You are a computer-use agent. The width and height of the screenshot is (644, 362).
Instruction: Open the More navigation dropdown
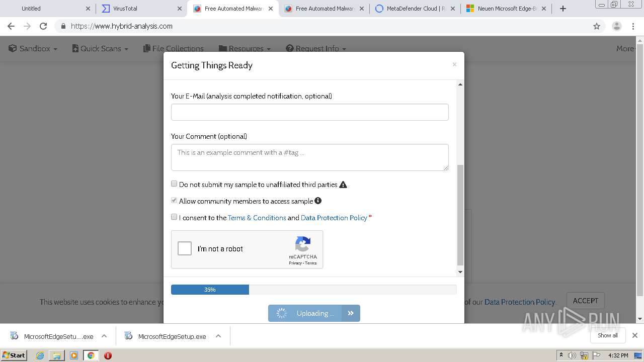coord(625,49)
